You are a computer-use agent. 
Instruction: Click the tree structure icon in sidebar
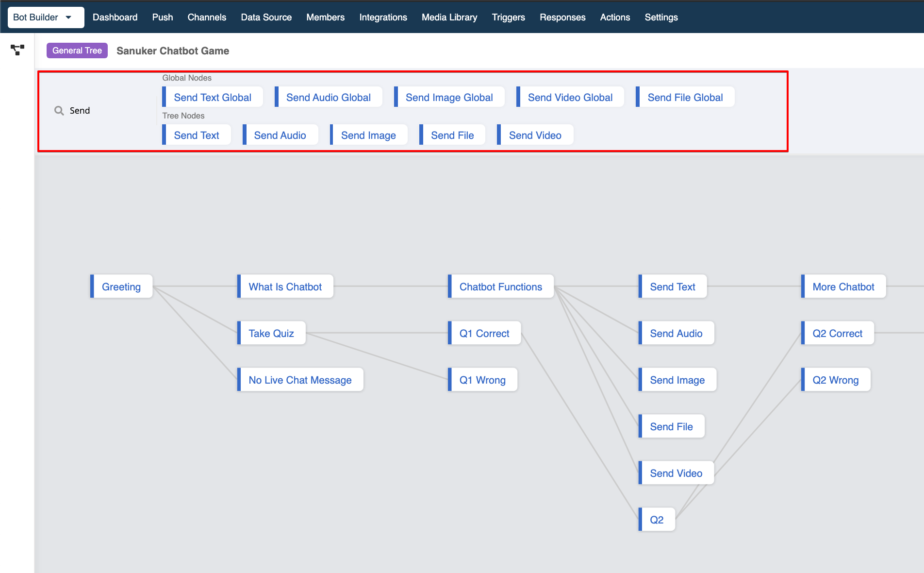(x=17, y=50)
